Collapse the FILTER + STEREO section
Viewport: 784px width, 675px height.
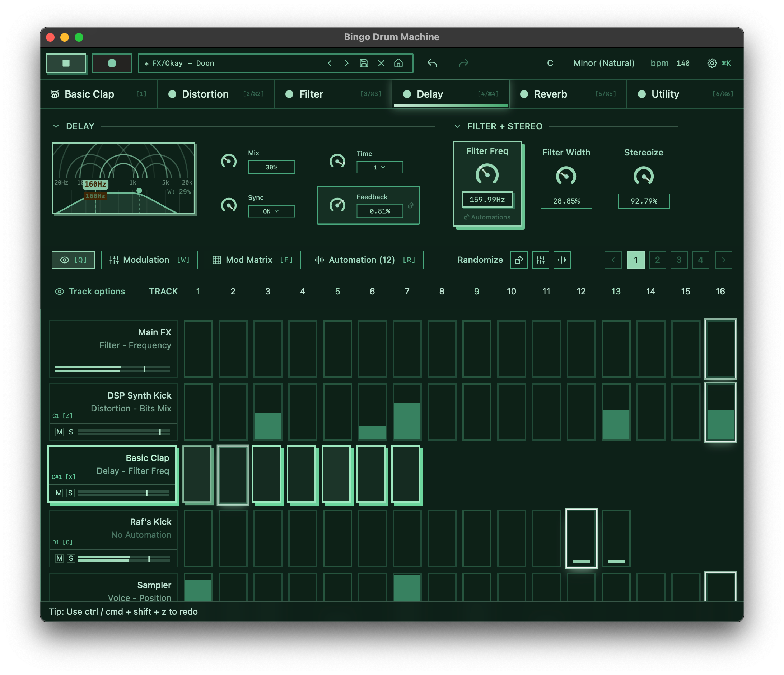[x=457, y=126]
